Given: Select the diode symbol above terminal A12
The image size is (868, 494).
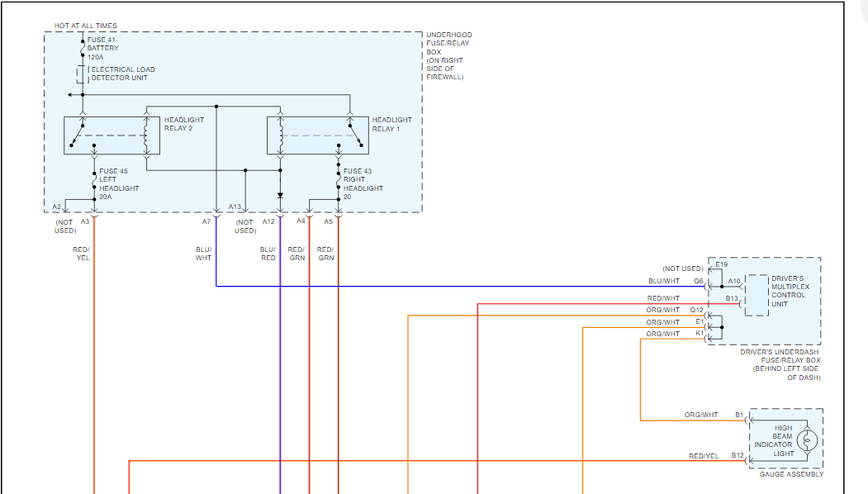Looking at the screenshot, I should 280,196.
